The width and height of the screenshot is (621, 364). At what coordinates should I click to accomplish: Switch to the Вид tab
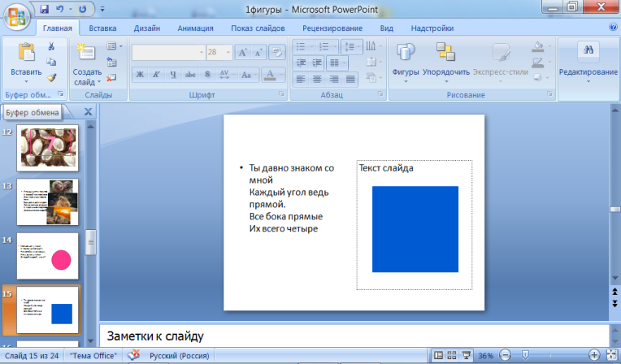pos(387,28)
